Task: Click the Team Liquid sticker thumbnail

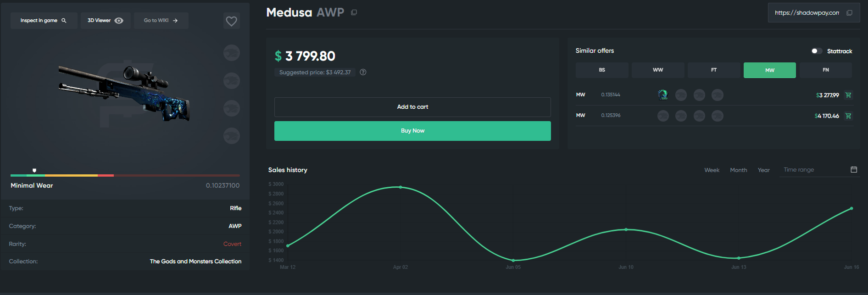Action: point(662,95)
